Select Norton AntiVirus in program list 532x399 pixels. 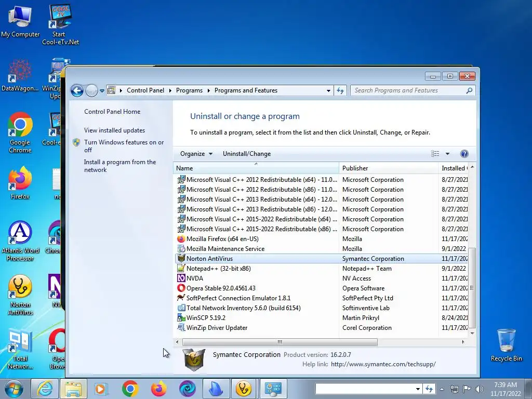click(321, 259)
